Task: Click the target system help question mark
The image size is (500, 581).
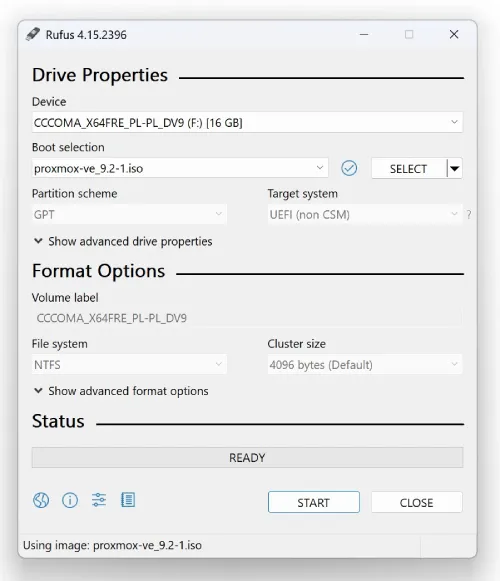Action: click(x=468, y=215)
